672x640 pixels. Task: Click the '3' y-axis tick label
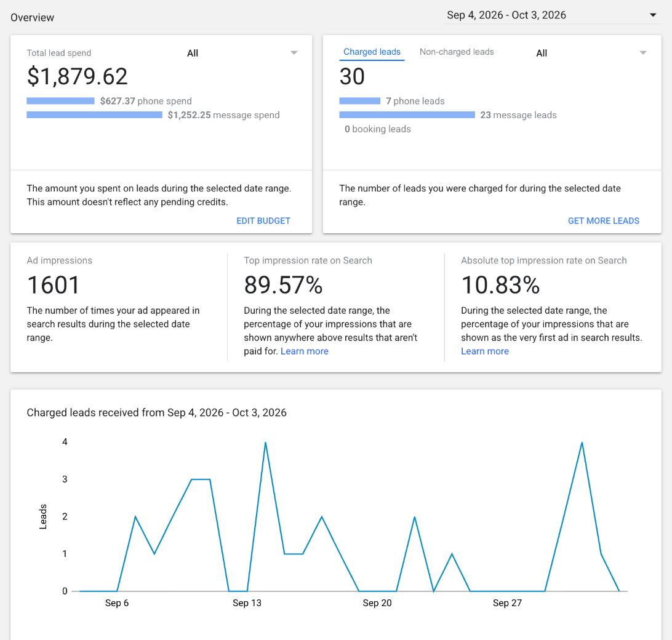[65, 479]
